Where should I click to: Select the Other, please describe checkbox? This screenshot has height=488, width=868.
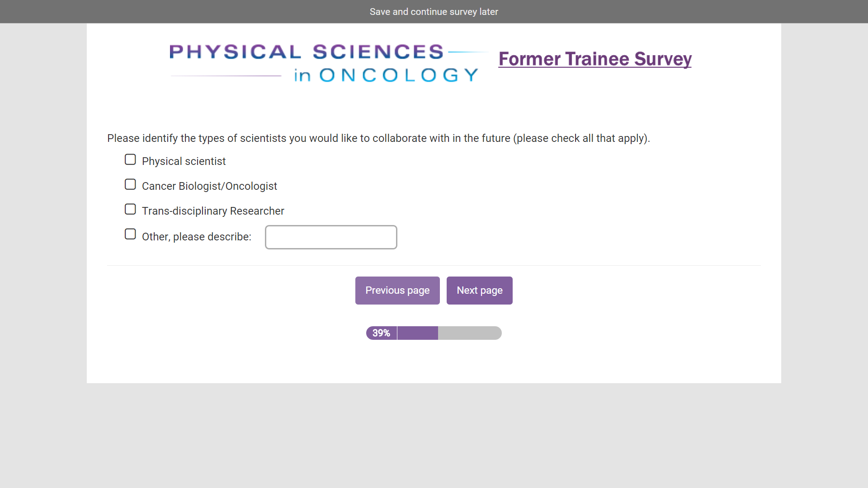click(x=130, y=234)
